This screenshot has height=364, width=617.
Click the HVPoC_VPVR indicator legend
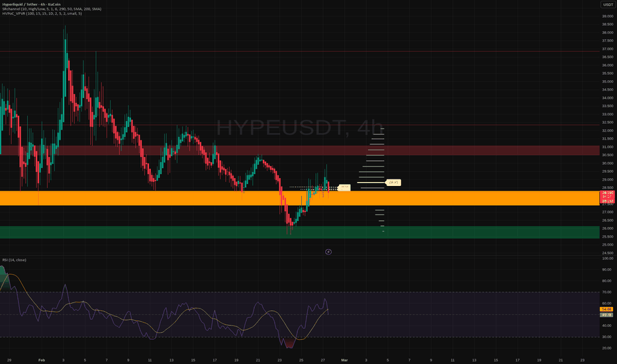(42, 13)
